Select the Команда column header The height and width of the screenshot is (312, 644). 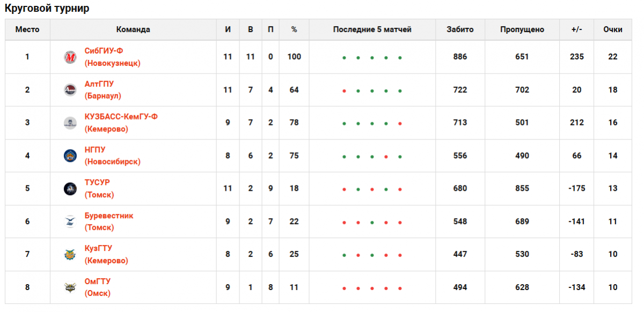(x=133, y=29)
